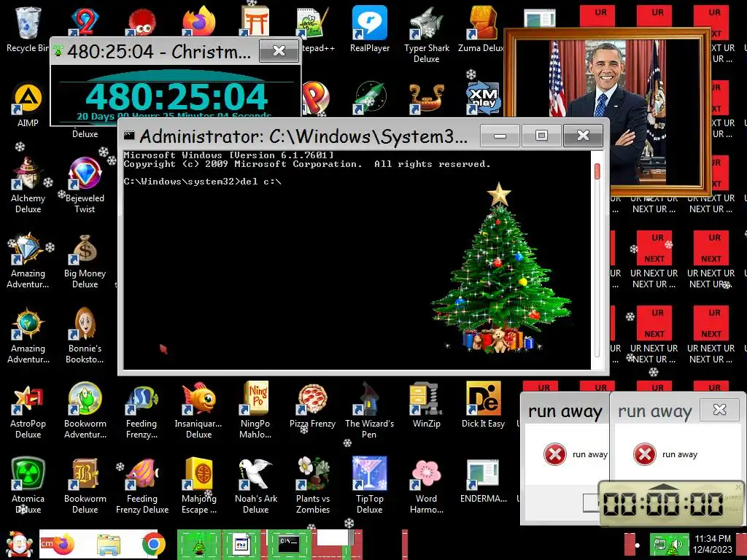The image size is (747, 560).
Task: Maximize the Administrator Command Prompt window
Action: tap(541, 136)
